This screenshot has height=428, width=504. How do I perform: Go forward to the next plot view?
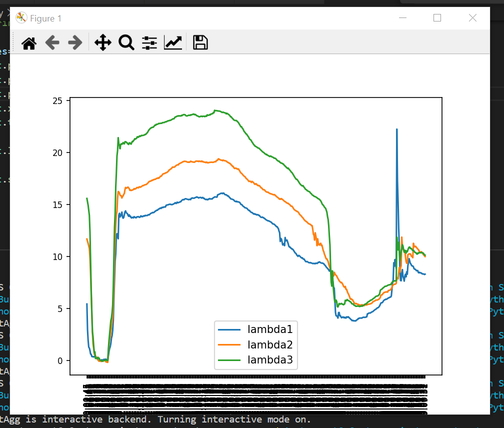coord(75,43)
